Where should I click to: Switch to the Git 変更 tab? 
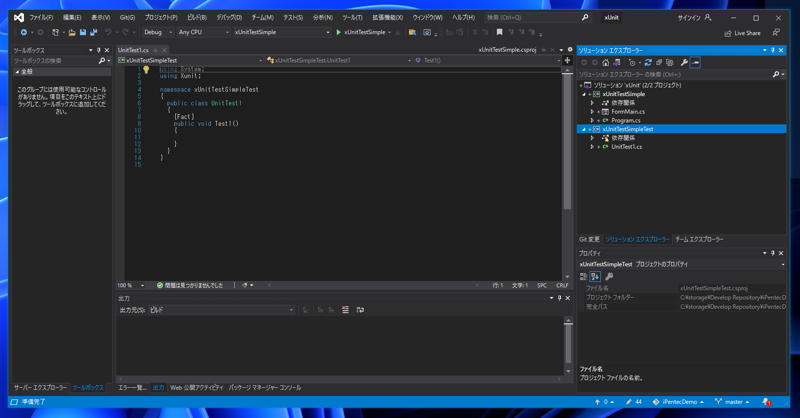coord(589,239)
